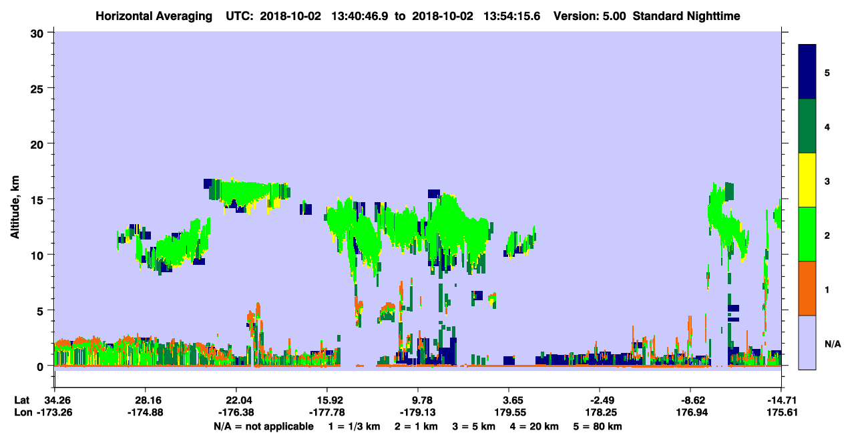The height and width of the screenshot is (445, 868).
Task: Click latitude value 28.16
Action: click(145, 400)
